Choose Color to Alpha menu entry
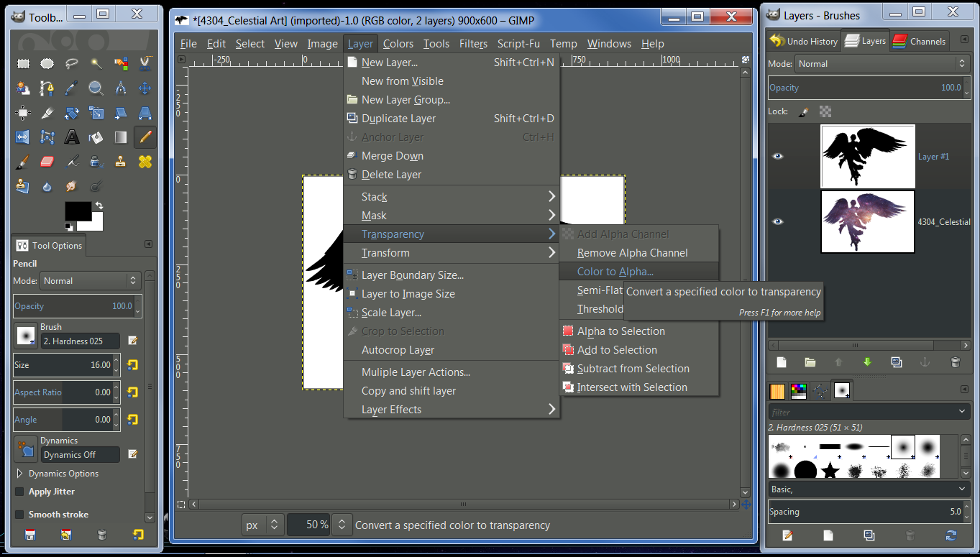Viewport: 980px width, 557px height. tap(615, 272)
